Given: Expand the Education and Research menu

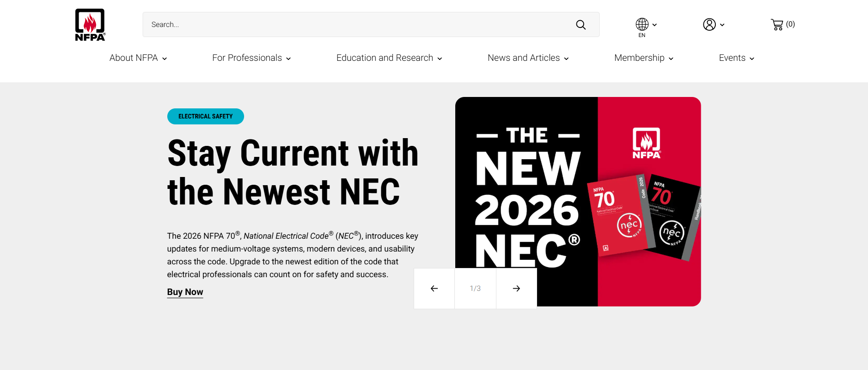Looking at the screenshot, I should click(389, 58).
